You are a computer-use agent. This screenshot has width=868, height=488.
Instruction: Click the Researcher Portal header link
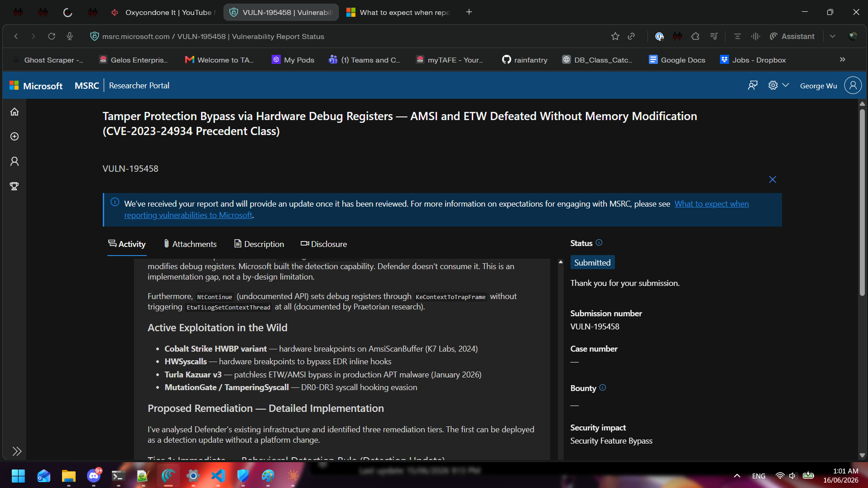139,86
